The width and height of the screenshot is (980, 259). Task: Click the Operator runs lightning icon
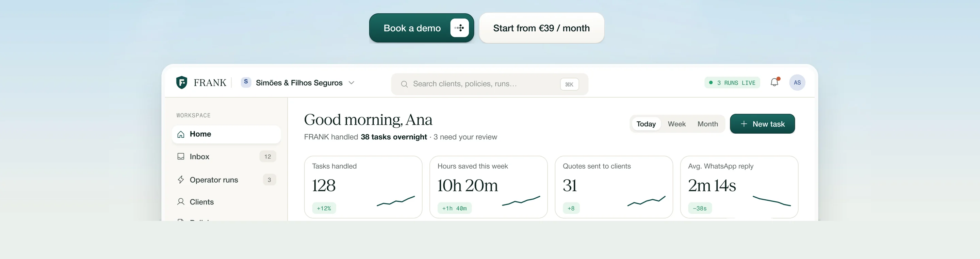pos(181,180)
